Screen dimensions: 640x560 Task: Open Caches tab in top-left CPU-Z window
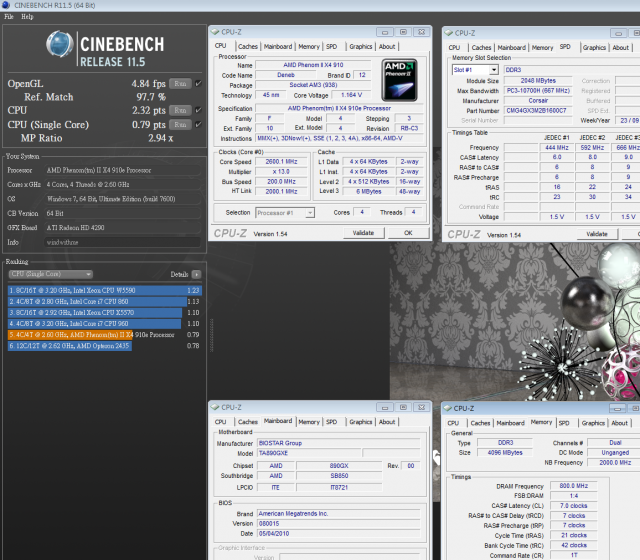247,47
